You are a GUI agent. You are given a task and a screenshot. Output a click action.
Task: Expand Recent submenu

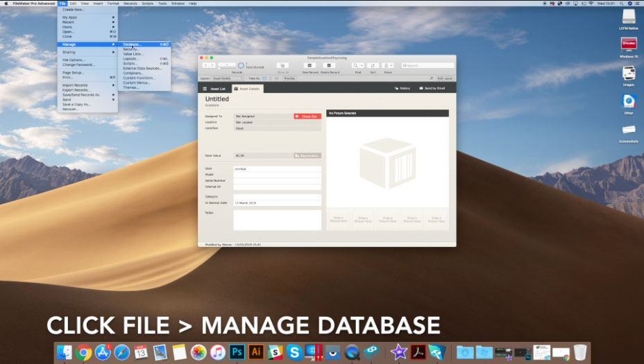tap(87, 22)
